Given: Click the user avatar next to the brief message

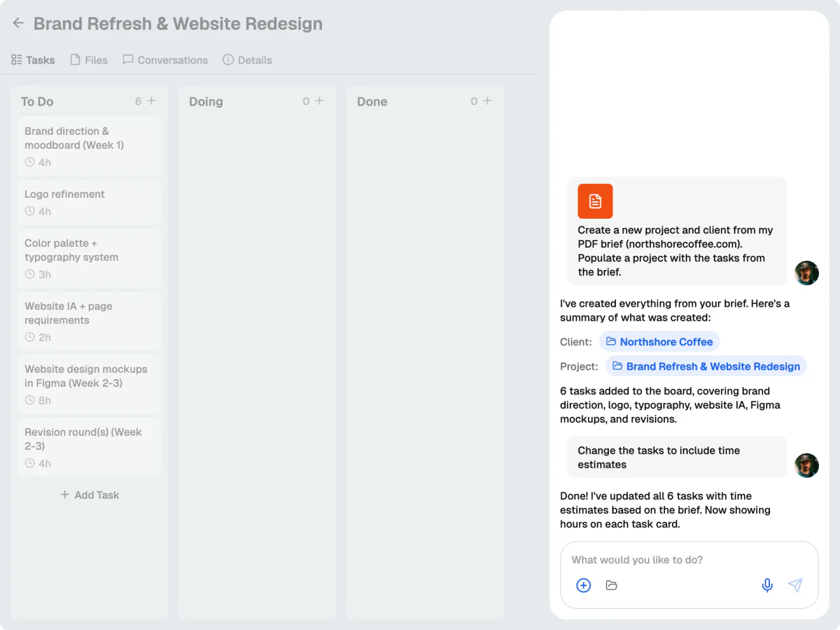Looking at the screenshot, I should pyautogui.click(x=807, y=273).
